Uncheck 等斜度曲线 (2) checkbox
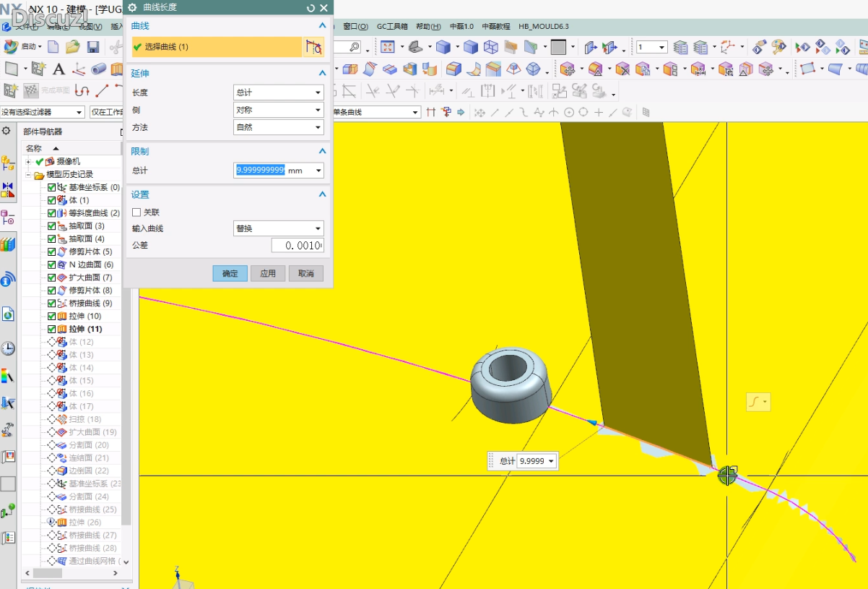This screenshot has width=868, height=589. [51, 213]
